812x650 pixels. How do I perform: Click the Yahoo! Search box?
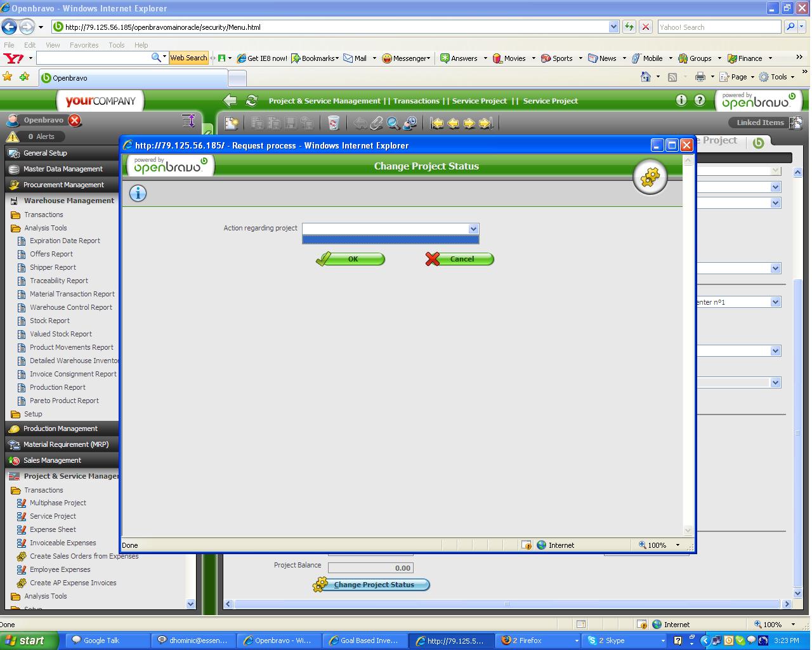pos(719,27)
